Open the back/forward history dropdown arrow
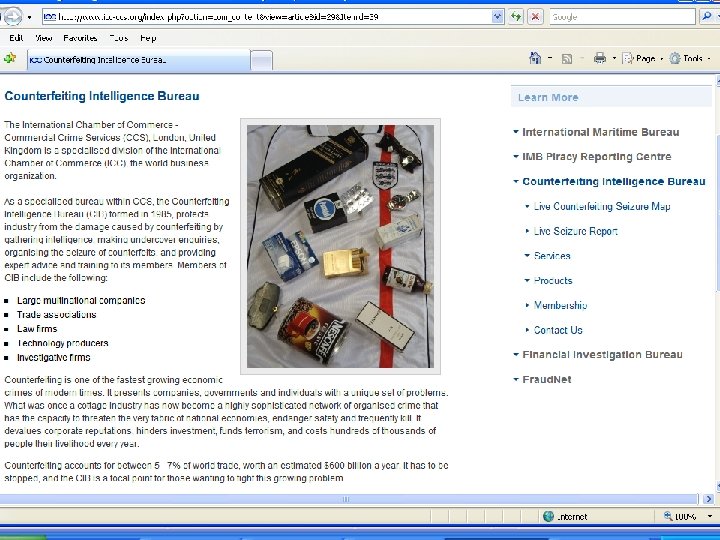720x540 pixels. tap(29, 17)
